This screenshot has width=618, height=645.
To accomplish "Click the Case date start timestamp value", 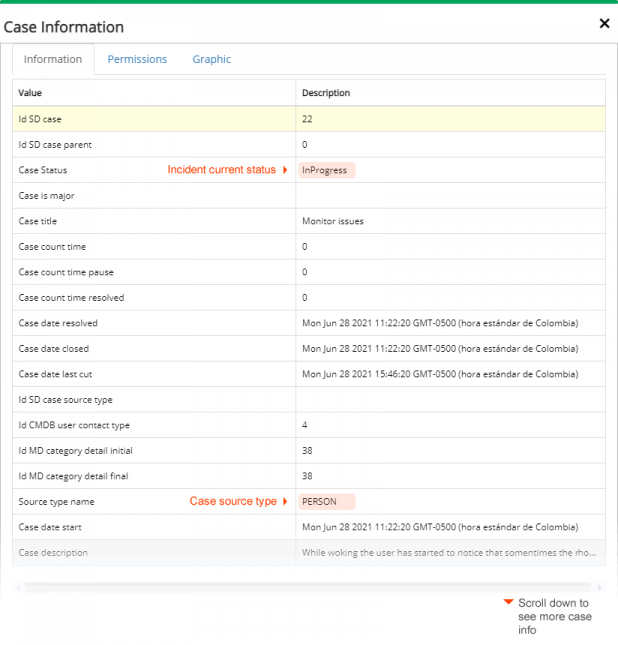I will coord(440,527).
